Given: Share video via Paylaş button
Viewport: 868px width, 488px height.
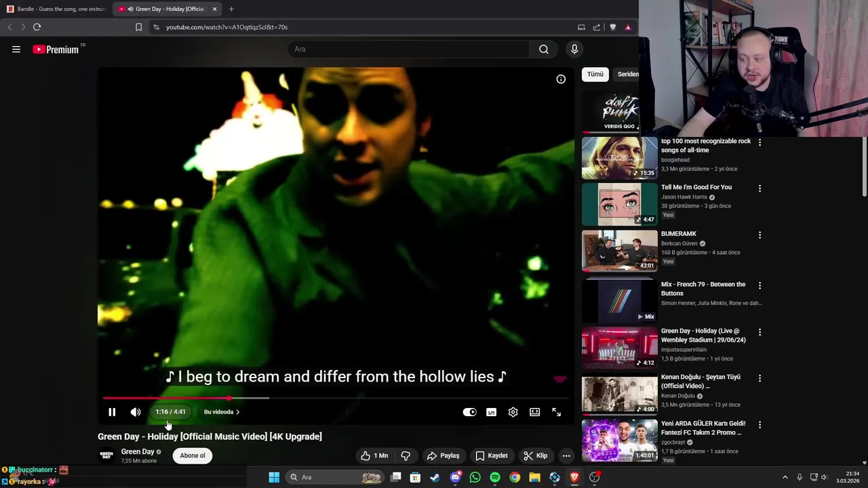Looking at the screenshot, I should click(x=443, y=455).
